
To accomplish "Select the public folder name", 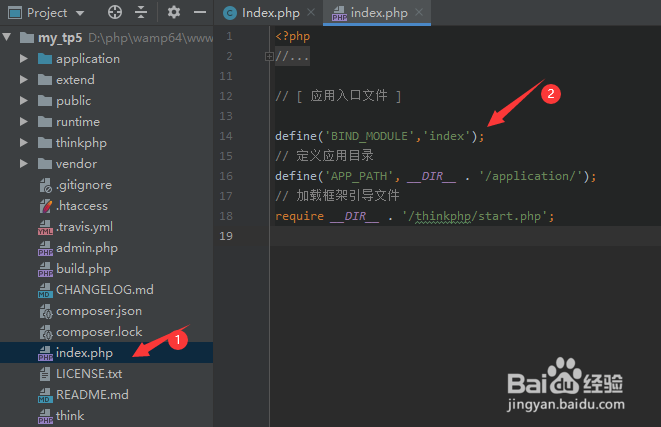I will pyautogui.click(x=74, y=101).
